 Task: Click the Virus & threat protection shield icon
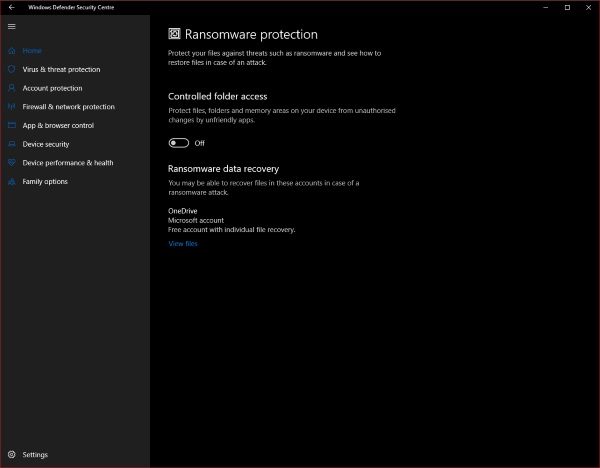[x=11, y=69]
